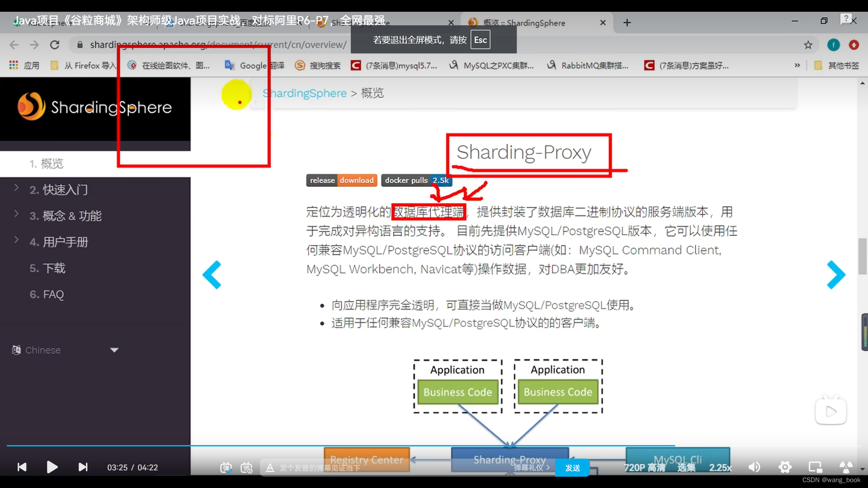Click the danmaku comment input field
Viewport: 868px width, 488px height.
389,468
